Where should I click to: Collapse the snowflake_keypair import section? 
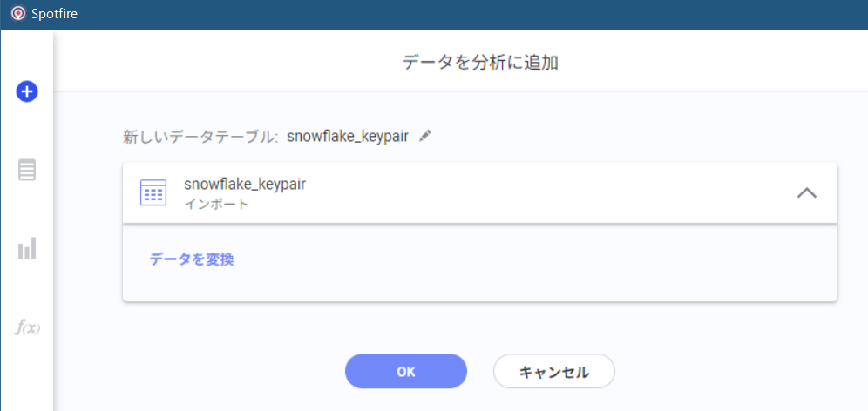tap(806, 192)
